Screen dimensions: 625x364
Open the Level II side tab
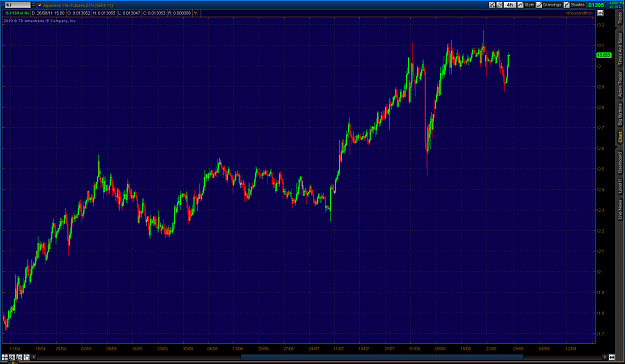tap(620, 187)
